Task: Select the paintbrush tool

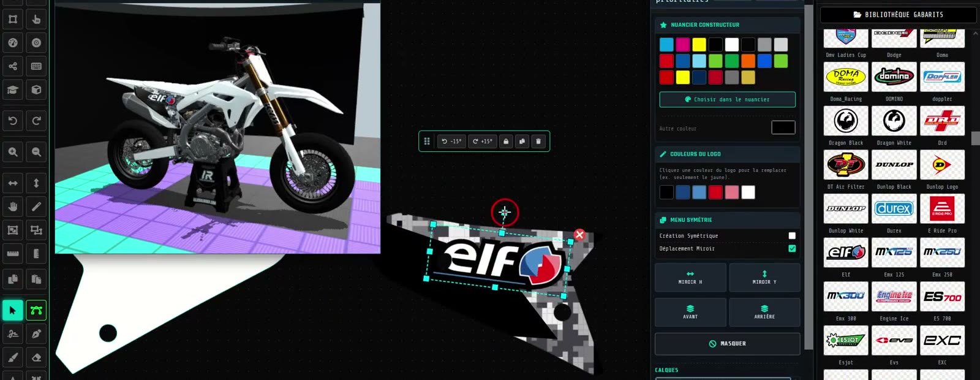Action: coord(13,357)
